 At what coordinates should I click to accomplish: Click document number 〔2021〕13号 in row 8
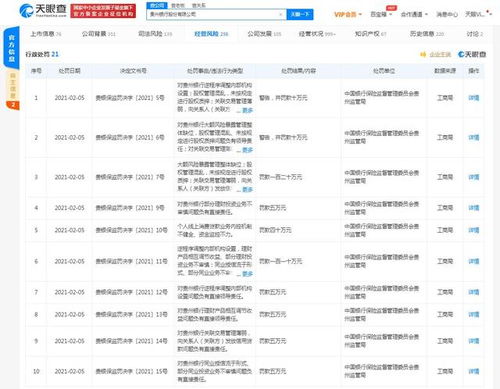131,314
